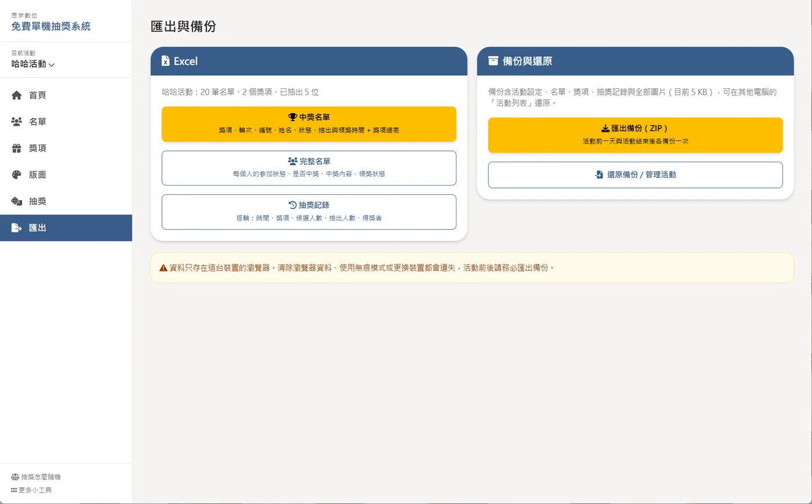Viewport: 812px width, 504px height.
Task: Switch to the 版面 section
Action: (x=66, y=175)
